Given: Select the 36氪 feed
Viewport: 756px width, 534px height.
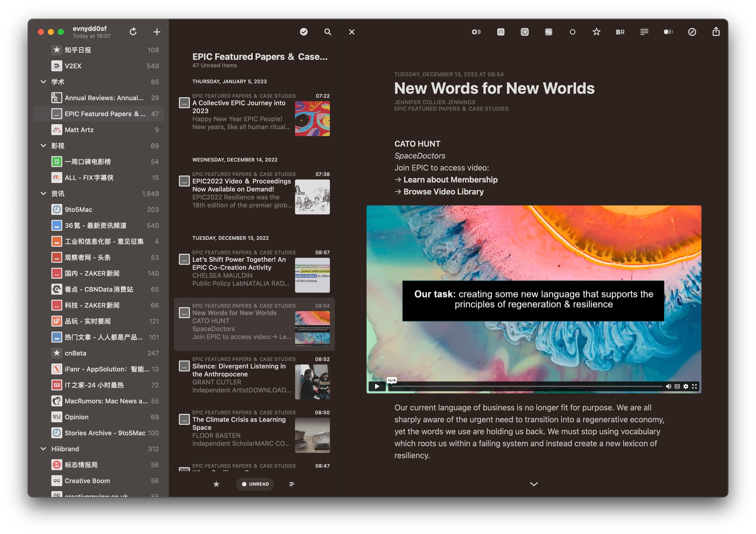Looking at the screenshot, I should (98, 225).
